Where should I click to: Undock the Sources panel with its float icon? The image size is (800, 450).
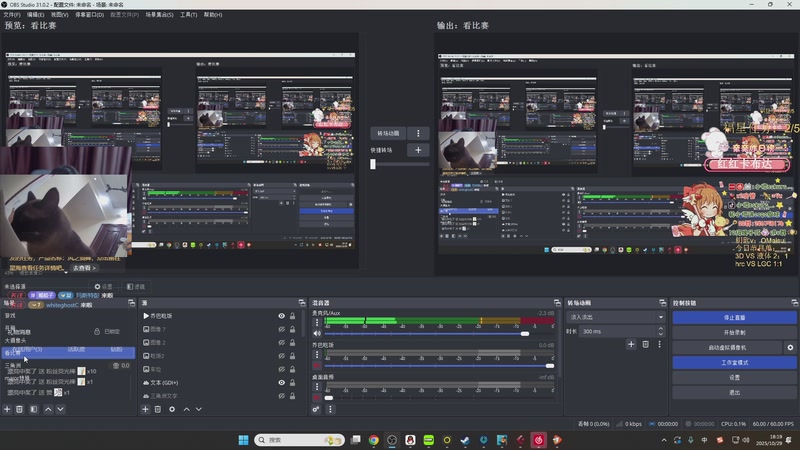(x=302, y=303)
